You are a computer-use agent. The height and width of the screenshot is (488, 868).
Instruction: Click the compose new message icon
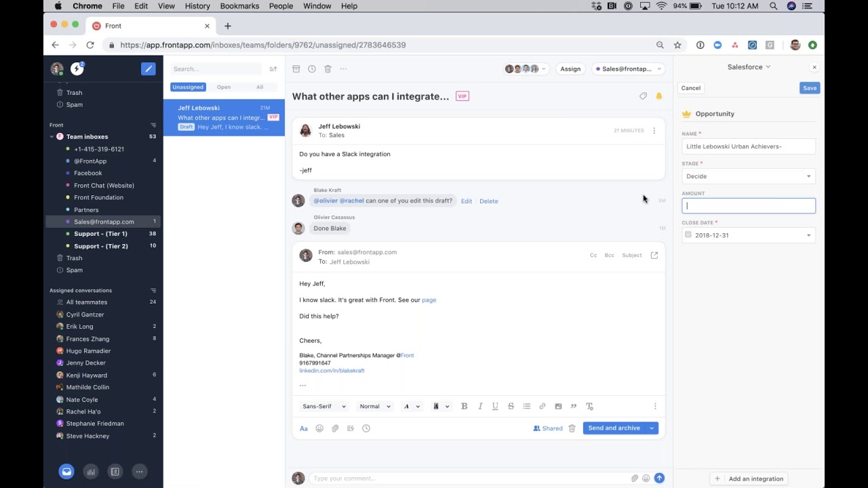[x=148, y=68]
